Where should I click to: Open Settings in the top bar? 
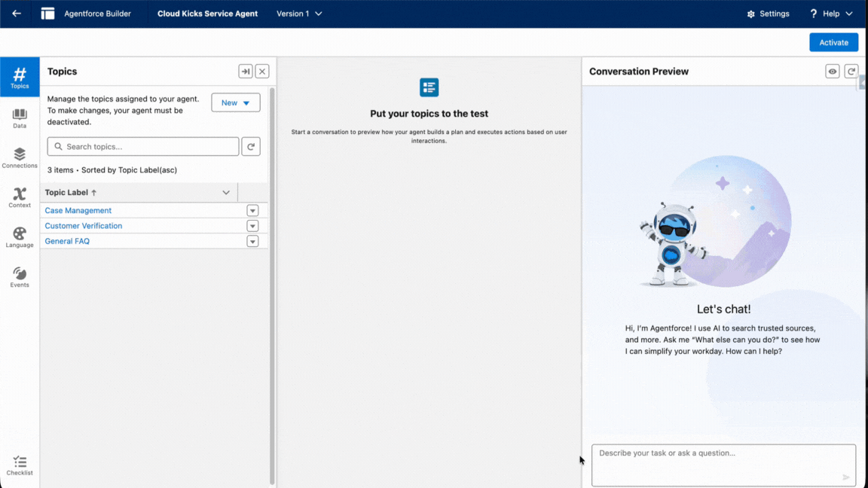(x=768, y=14)
